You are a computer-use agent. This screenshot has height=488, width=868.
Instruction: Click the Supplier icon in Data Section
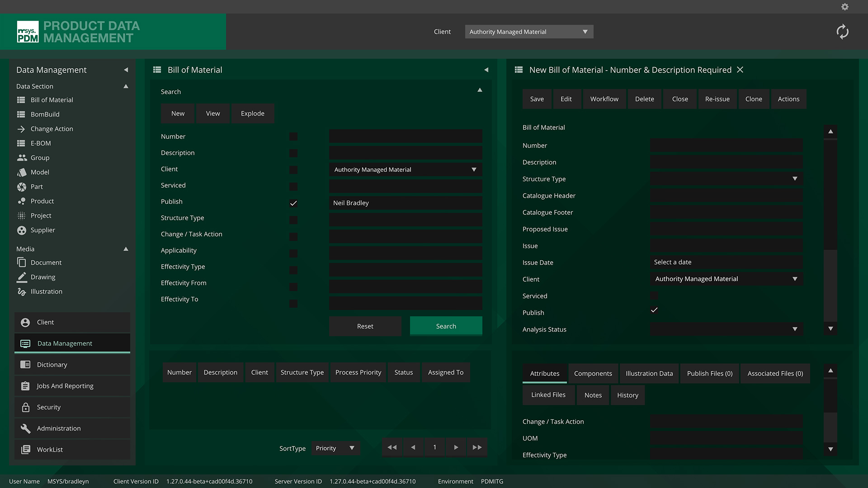pos(21,230)
